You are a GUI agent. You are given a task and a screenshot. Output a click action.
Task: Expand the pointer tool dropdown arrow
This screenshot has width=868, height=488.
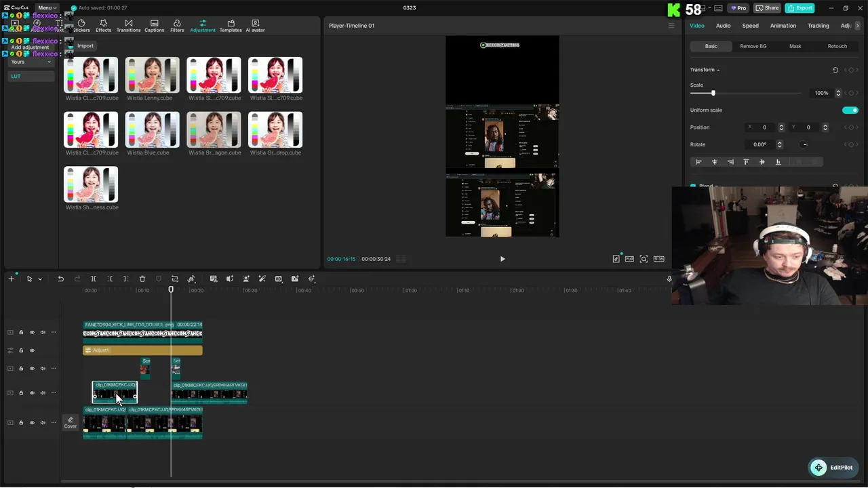(40, 279)
